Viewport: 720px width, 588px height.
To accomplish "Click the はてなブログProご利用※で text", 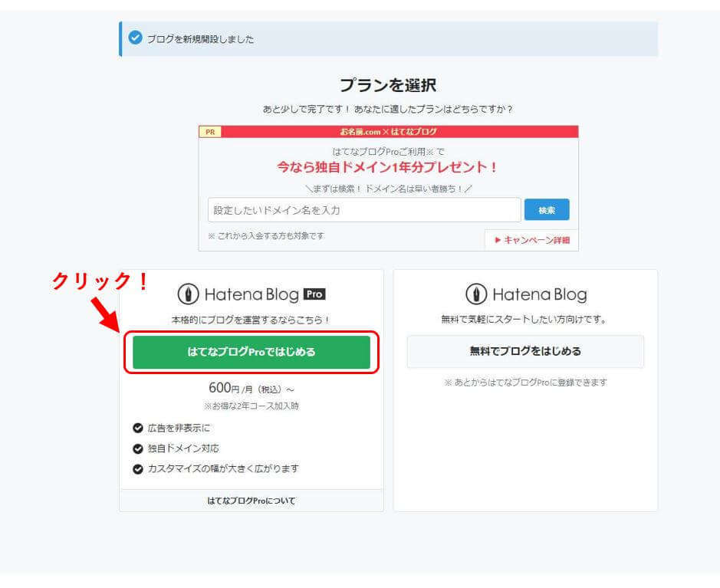I will (x=389, y=152).
